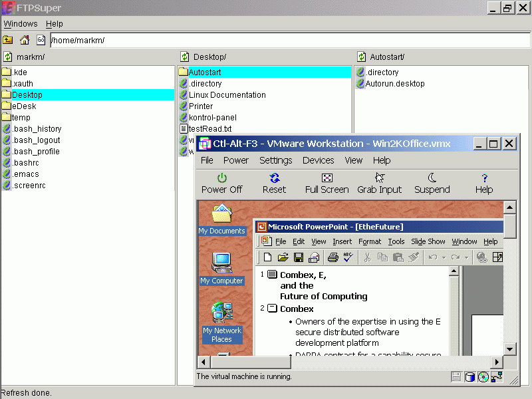Select the temp folder in markm pane
This screenshot has width=532, height=399.
21,118
